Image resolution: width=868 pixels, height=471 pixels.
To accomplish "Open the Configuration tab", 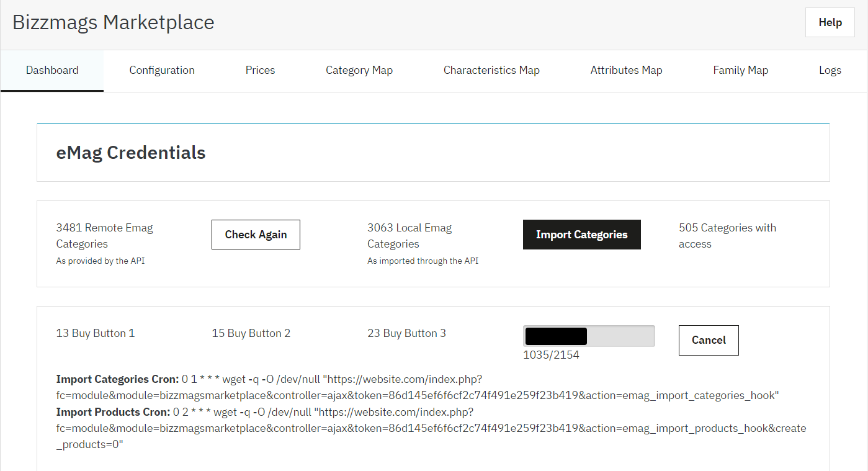I will click(162, 70).
